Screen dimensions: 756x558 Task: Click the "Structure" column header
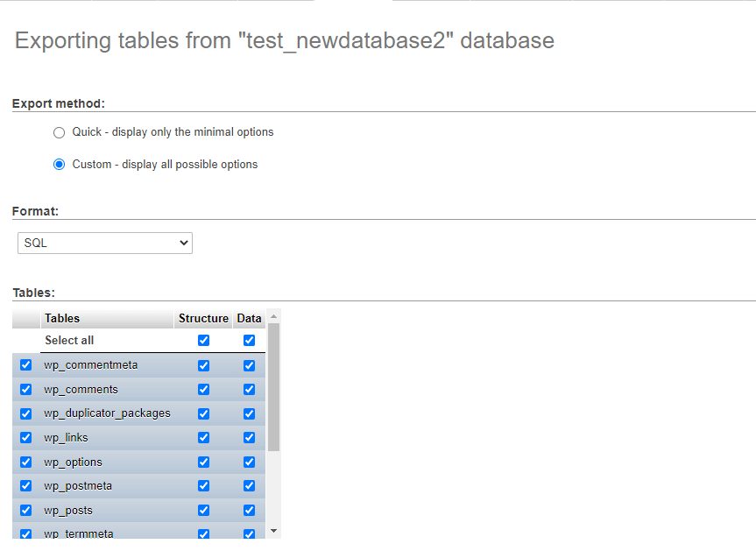203,318
